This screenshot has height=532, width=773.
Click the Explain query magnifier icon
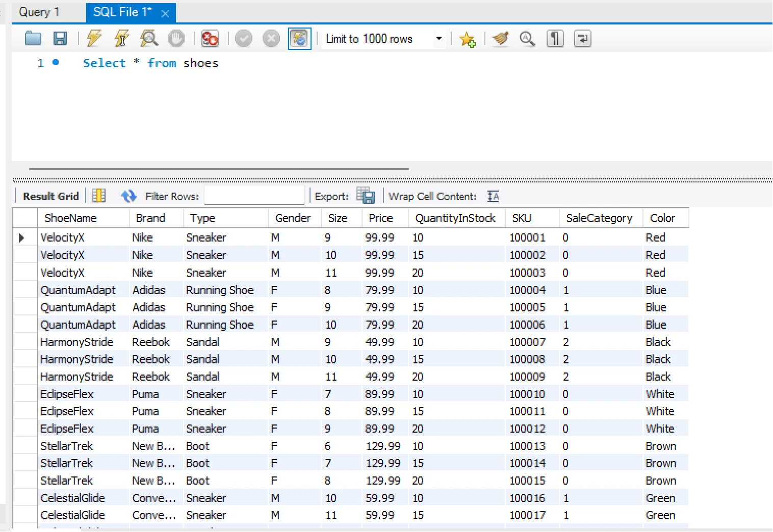[149, 38]
